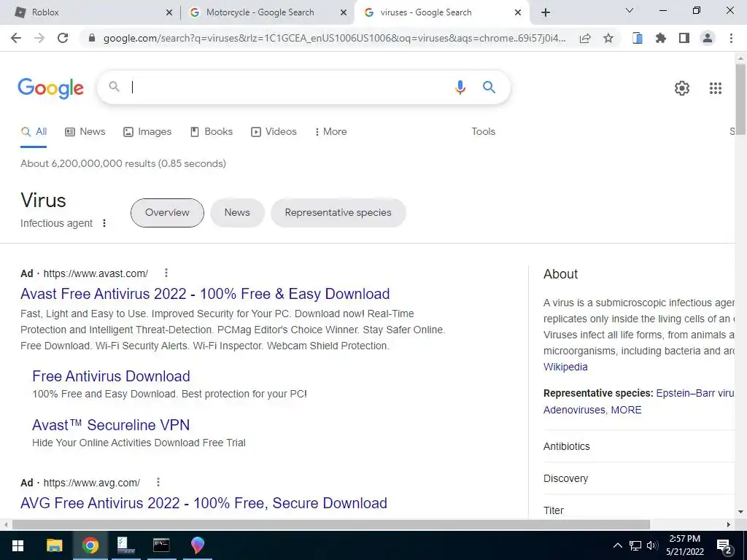
Task: Click the forward navigation arrow
Action: [x=39, y=38]
